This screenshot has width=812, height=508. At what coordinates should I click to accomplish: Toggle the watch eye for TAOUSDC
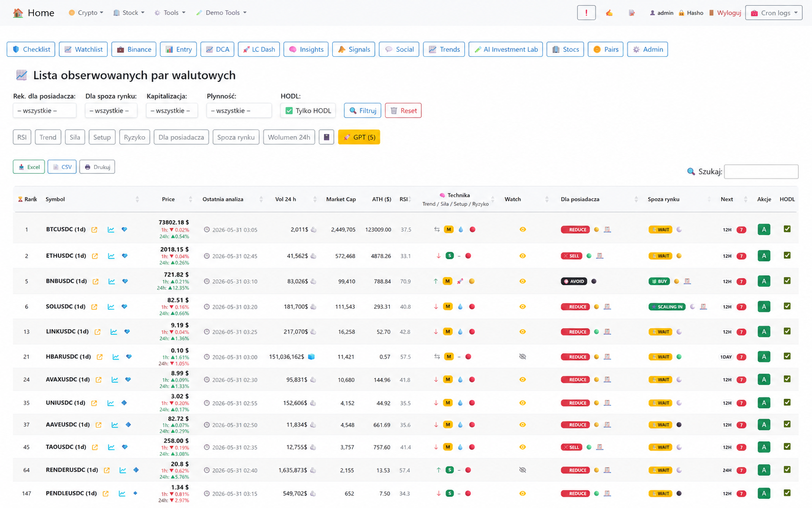[522, 447]
